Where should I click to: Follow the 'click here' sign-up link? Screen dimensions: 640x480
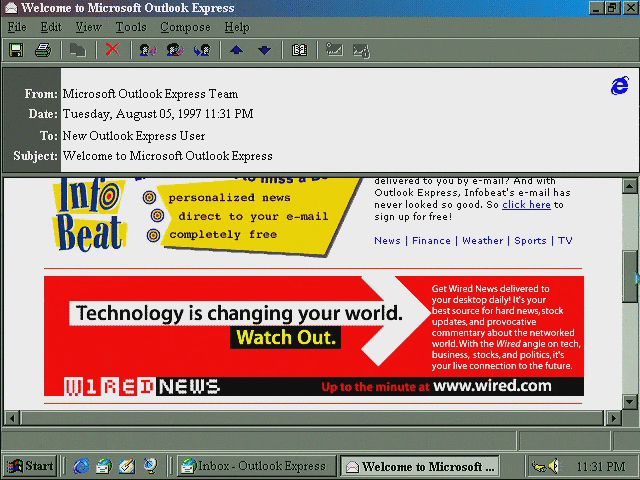pos(527,204)
